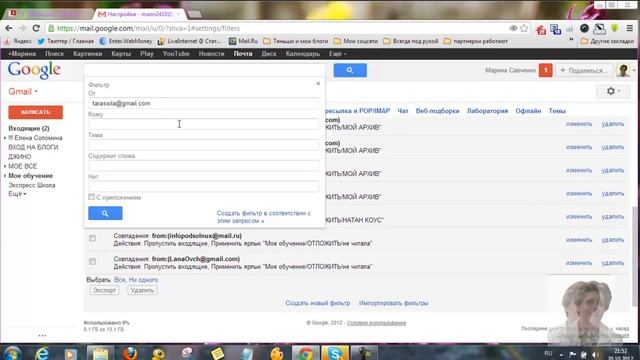Viewport: 640px width, 360px height.
Task: Click the '+ Поделиться...' button
Action: [584, 70]
